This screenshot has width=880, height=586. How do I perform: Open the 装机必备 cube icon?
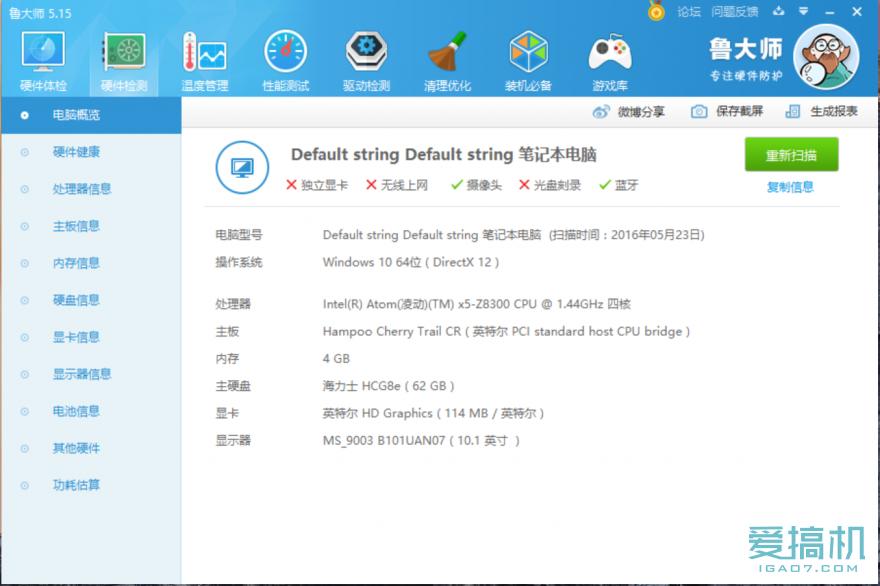[x=528, y=62]
